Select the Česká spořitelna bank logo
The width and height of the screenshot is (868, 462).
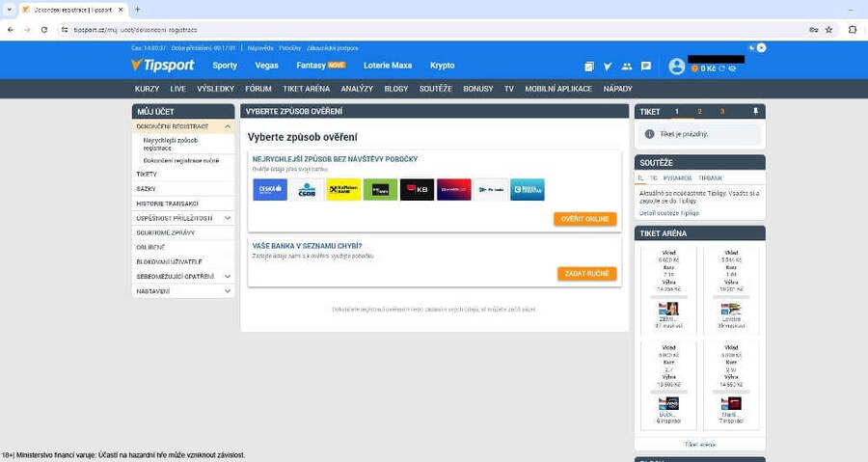270,189
